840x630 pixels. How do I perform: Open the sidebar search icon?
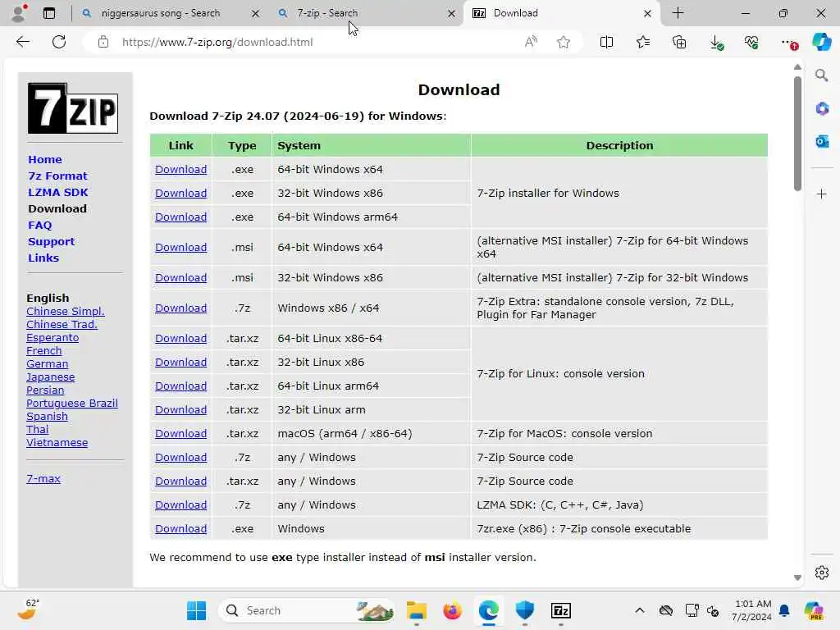pos(822,75)
